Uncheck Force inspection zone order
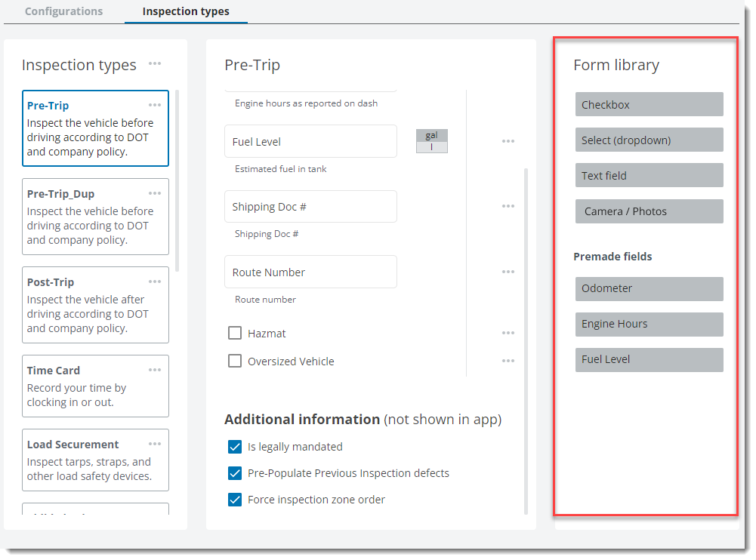Viewport: 756px width, 560px height. pos(235,500)
